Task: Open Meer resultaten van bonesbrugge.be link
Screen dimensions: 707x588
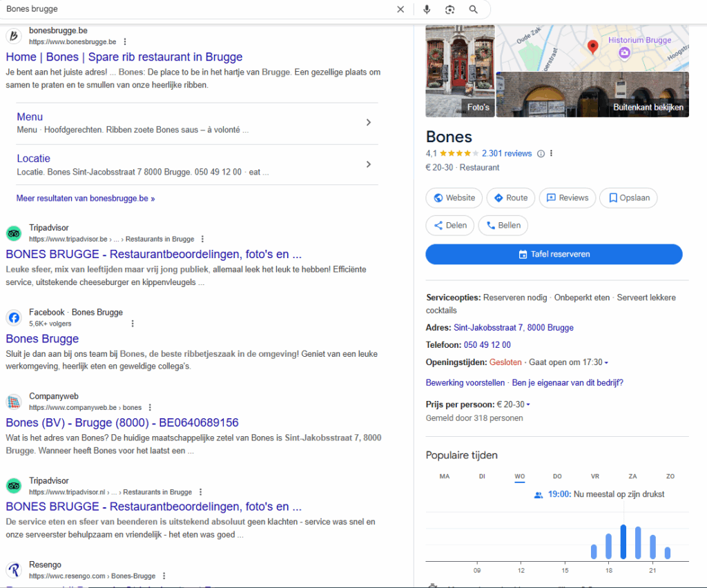Action: pyautogui.click(x=86, y=198)
